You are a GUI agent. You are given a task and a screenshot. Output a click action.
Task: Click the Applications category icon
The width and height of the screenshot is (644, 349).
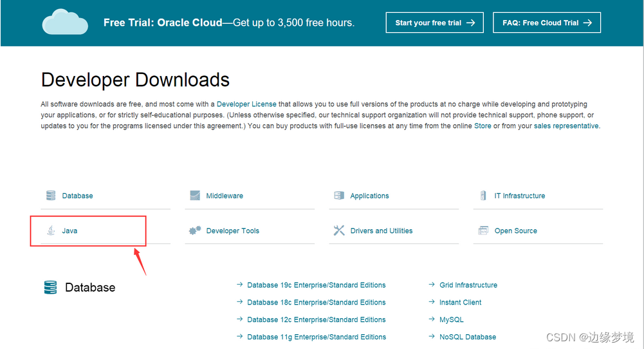pyautogui.click(x=339, y=195)
